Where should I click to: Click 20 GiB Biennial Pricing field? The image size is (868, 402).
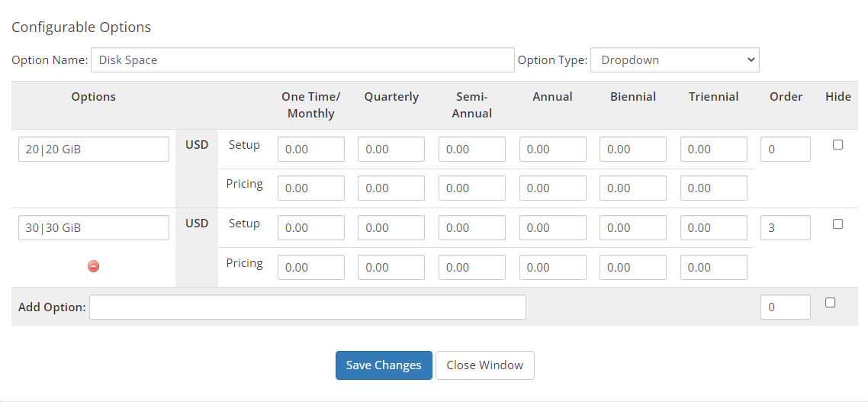(633, 188)
